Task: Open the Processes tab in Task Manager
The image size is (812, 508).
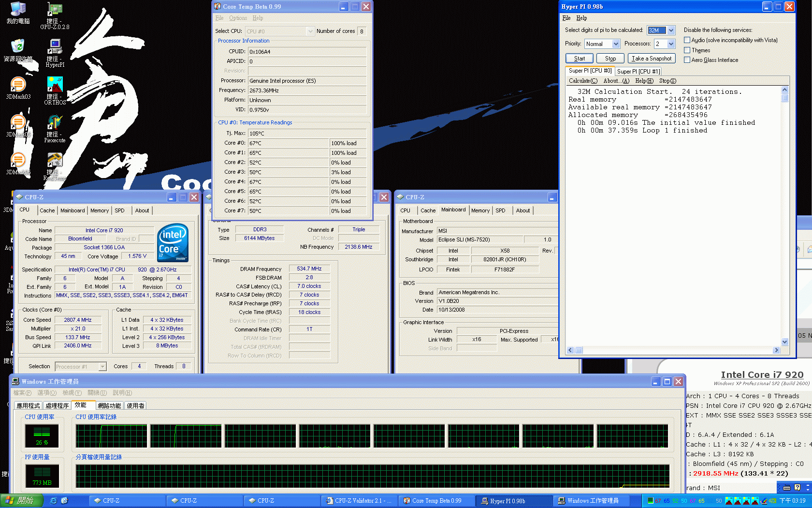Action: [x=58, y=406]
